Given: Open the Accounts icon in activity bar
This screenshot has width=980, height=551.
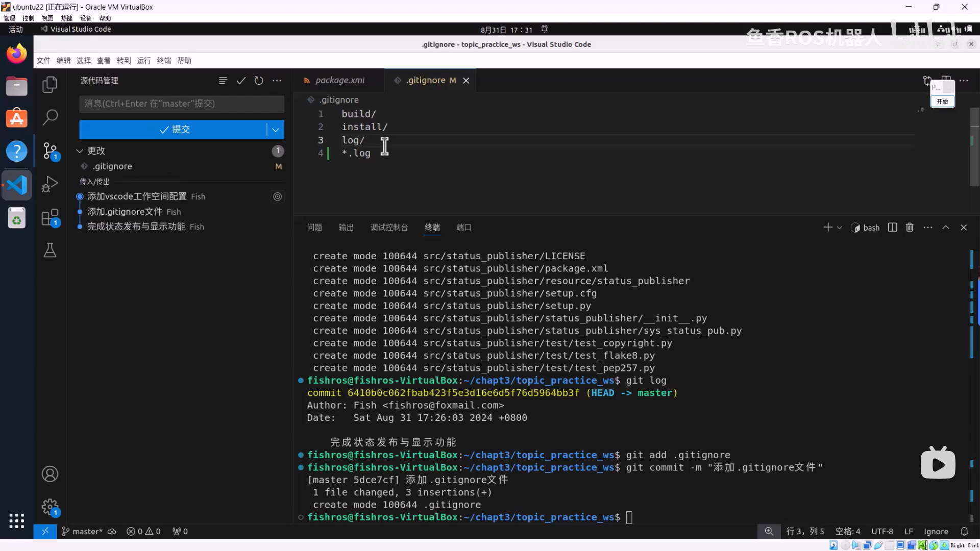Looking at the screenshot, I should [50, 474].
